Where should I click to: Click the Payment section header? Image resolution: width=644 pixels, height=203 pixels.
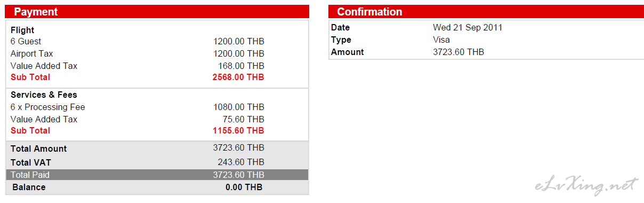[x=157, y=12]
